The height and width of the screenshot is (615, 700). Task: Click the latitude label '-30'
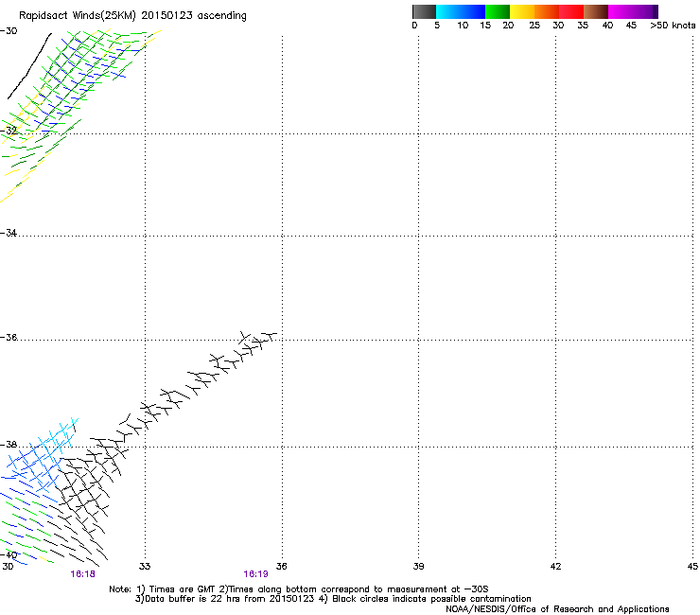(9, 31)
